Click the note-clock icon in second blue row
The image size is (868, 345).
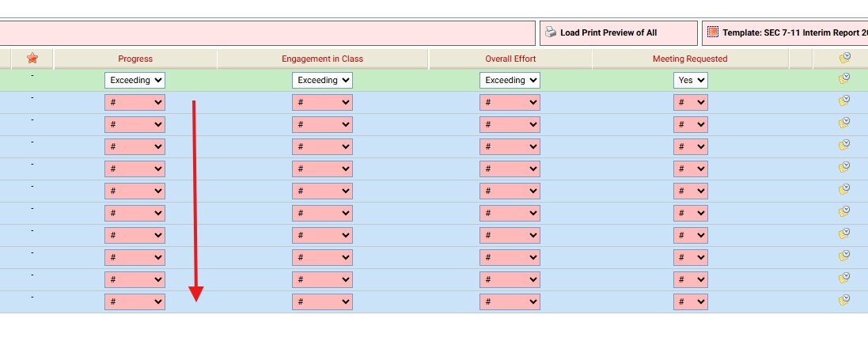tap(844, 123)
